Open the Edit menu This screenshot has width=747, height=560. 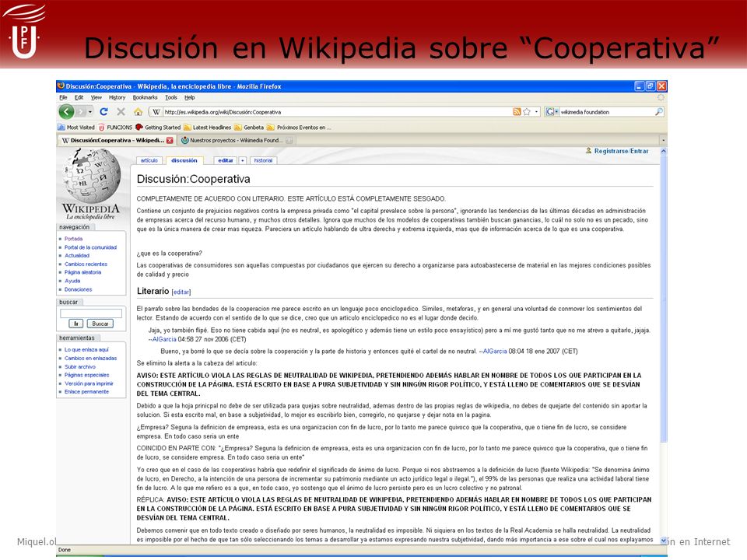(x=79, y=98)
